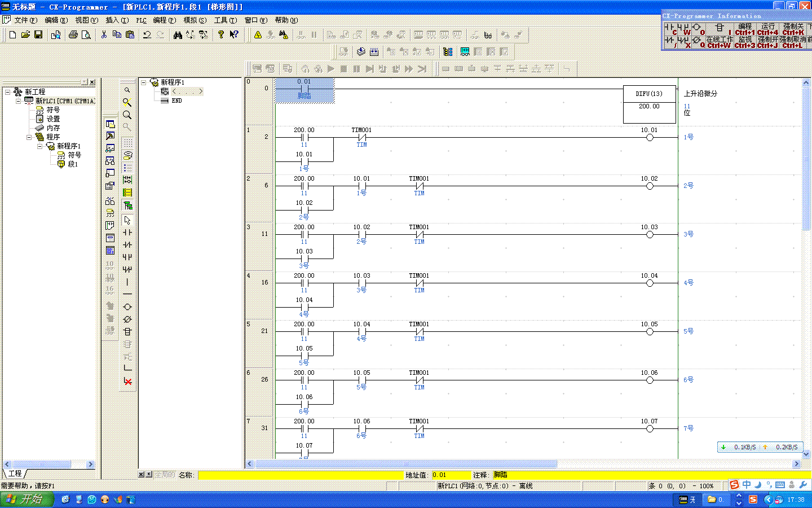Toggle the project workspace window icon
812x508 pixels.
point(110,124)
